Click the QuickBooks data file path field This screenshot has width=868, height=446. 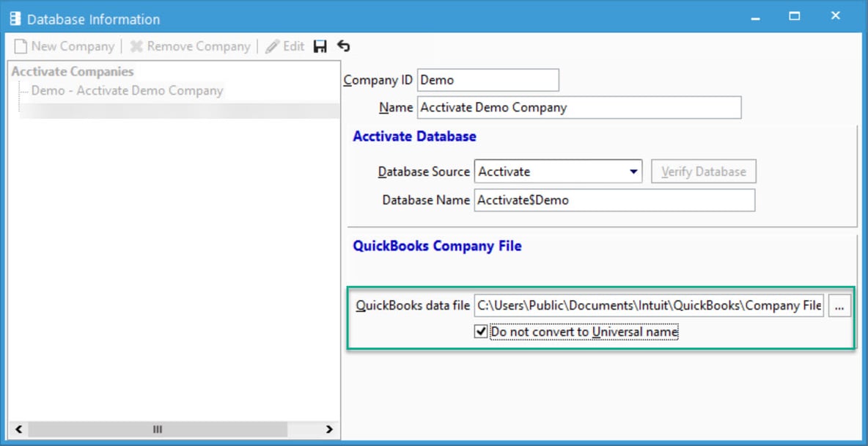coord(649,305)
